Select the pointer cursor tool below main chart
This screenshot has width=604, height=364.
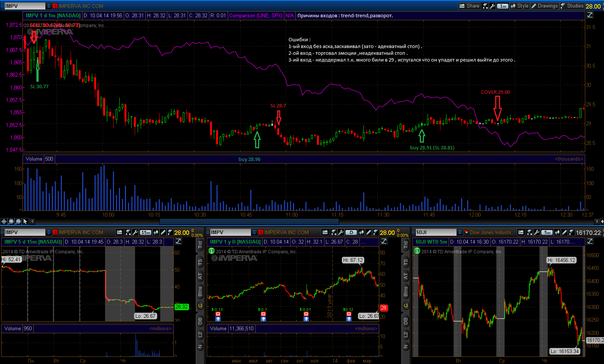[x=25, y=221]
